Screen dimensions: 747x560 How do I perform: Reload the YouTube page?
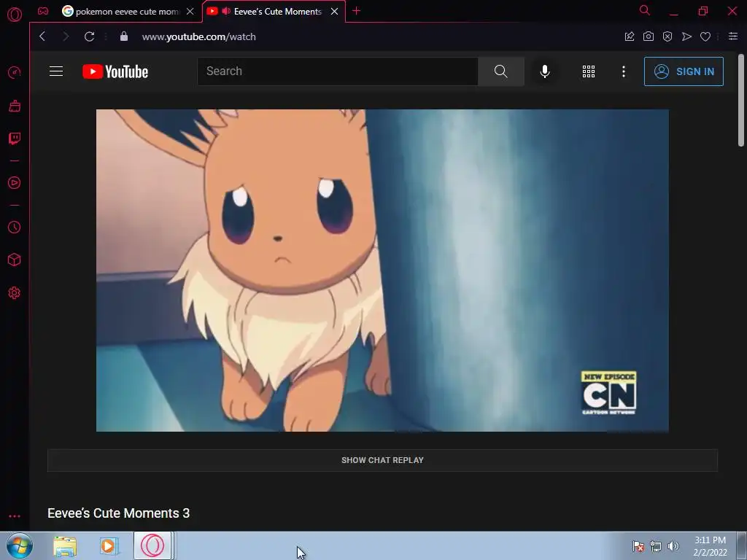[89, 36]
